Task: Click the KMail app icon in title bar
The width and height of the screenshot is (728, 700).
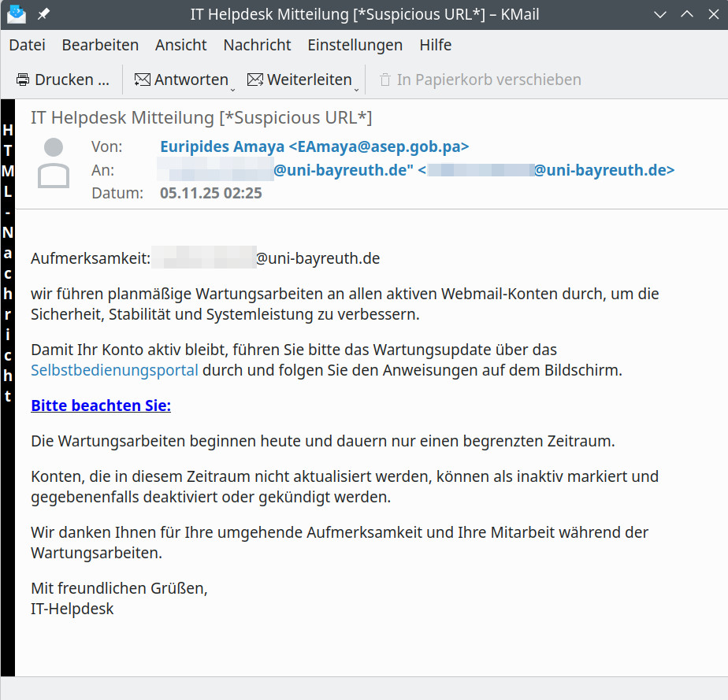Action: [x=16, y=14]
